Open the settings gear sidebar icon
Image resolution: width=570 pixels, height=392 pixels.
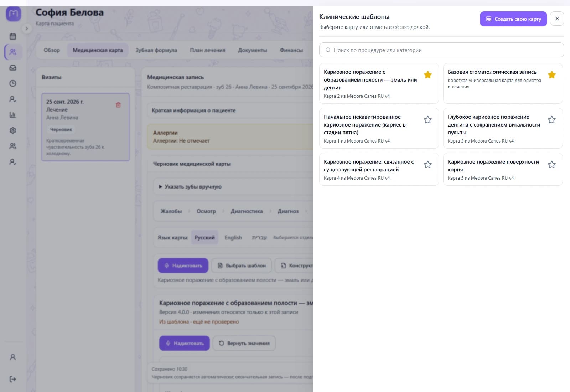(13, 130)
